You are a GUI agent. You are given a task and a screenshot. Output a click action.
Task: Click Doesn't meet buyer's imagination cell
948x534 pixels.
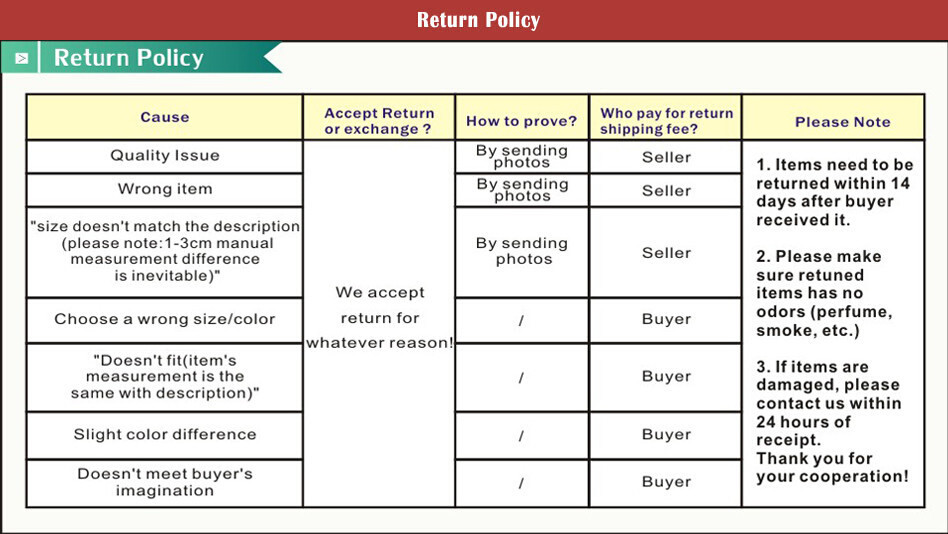[165, 482]
